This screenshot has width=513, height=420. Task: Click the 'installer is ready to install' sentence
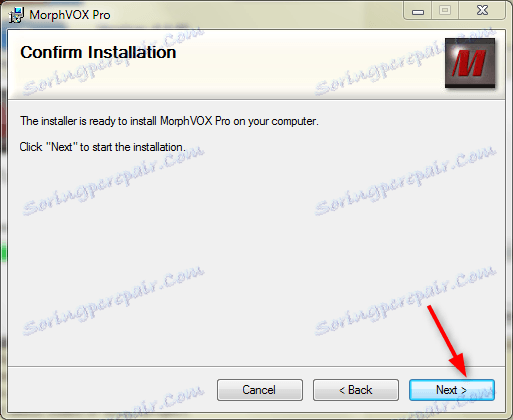pyautogui.click(x=169, y=121)
